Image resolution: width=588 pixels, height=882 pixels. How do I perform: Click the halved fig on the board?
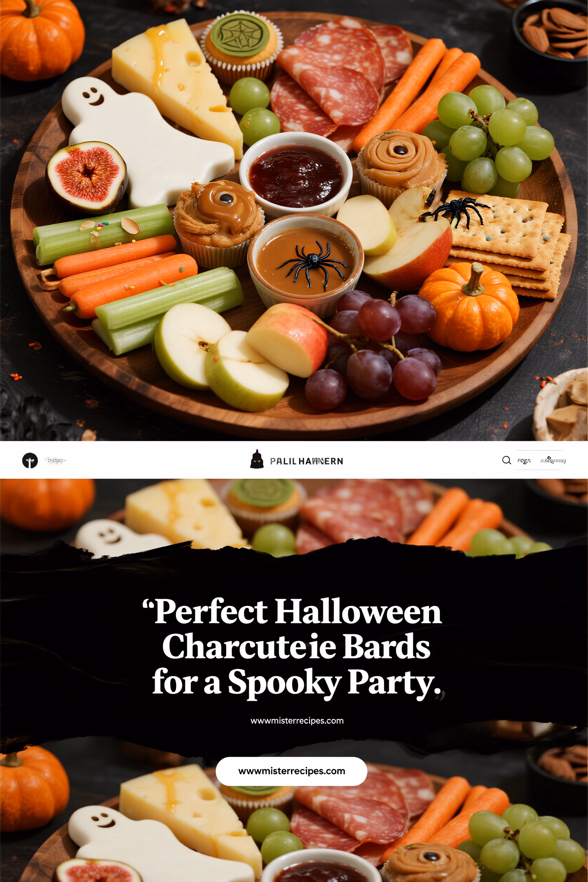[87, 176]
